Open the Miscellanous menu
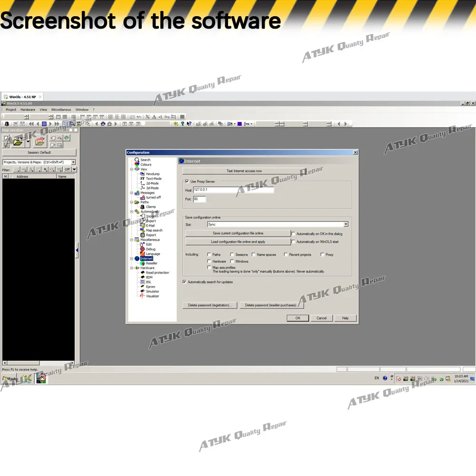Viewport: 476px width, 476px height. point(61,109)
